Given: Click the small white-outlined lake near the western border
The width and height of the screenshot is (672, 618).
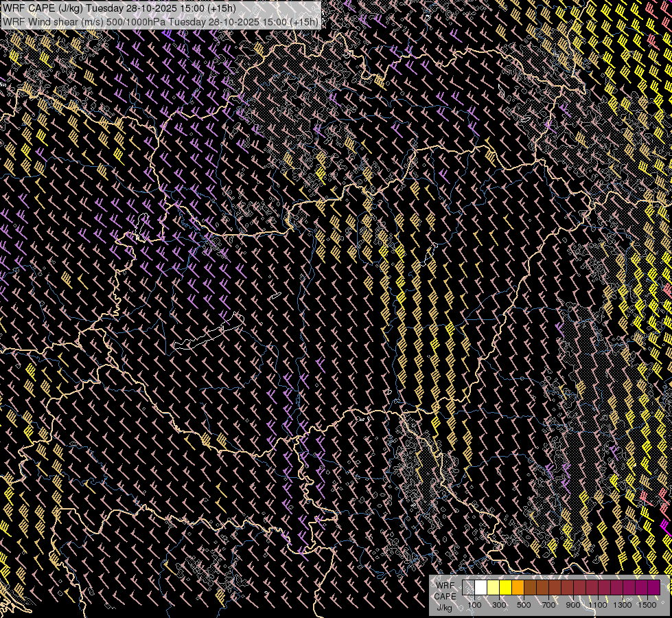Looking at the screenshot, I should coord(142,225).
